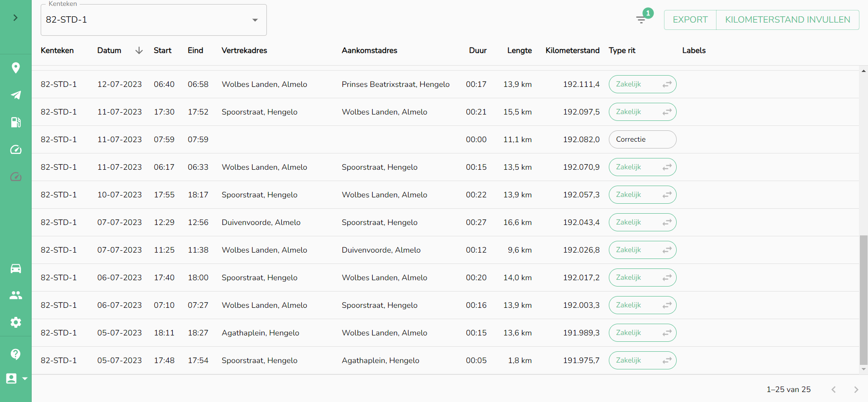Open the settings gear icon
Viewport: 868px width, 402px height.
pyautogui.click(x=16, y=322)
